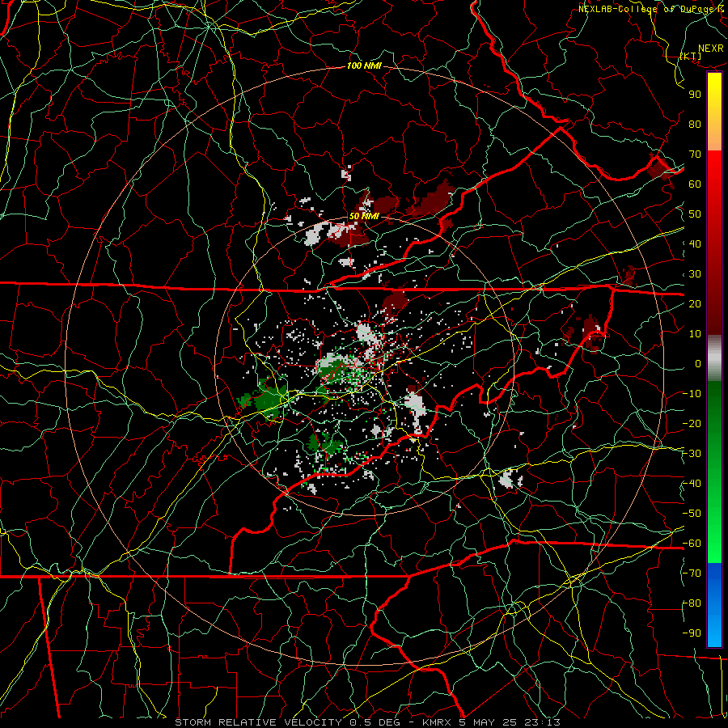Click the 30 value on velocity scale
Image resolution: width=728 pixels, height=728 pixels.
click(x=695, y=274)
